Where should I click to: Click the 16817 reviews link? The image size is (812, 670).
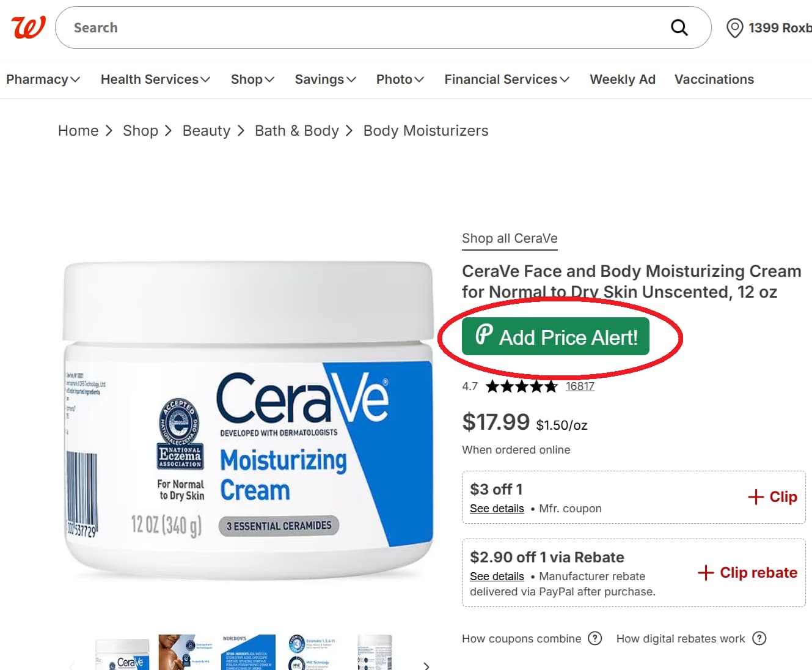[580, 386]
